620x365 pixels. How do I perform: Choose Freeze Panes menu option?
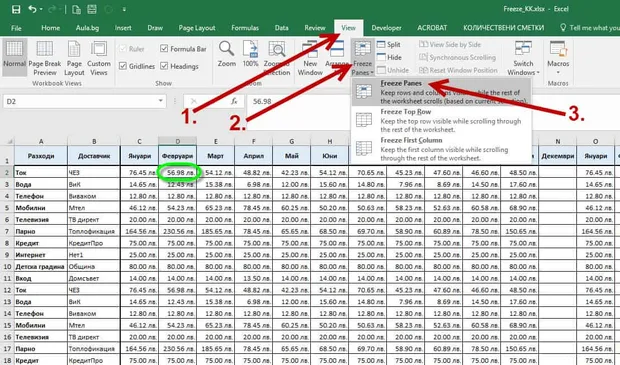click(x=441, y=92)
